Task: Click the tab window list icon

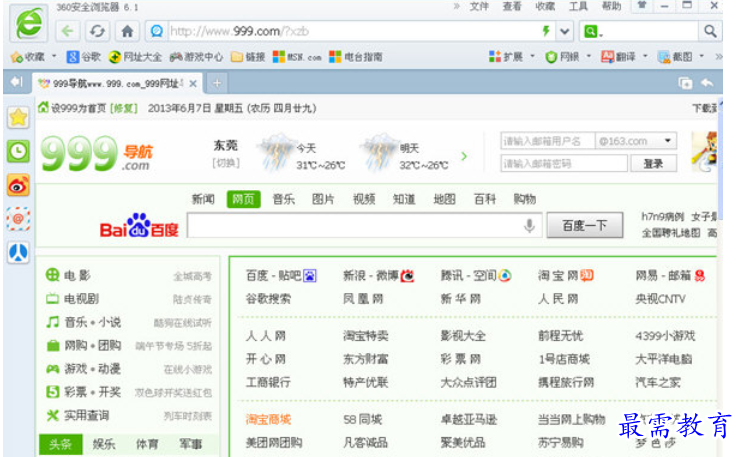Action: click(685, 83)
